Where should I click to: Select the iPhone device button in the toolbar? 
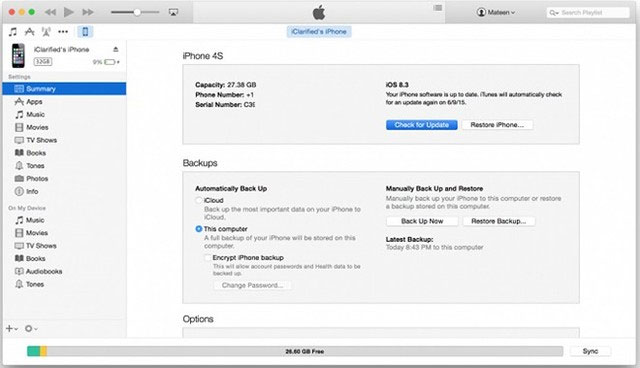point(85,31)
